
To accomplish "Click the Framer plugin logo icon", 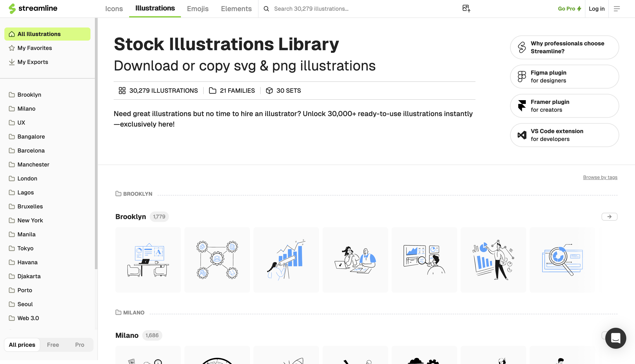I will pyautogui.click(x=521, y=105).
